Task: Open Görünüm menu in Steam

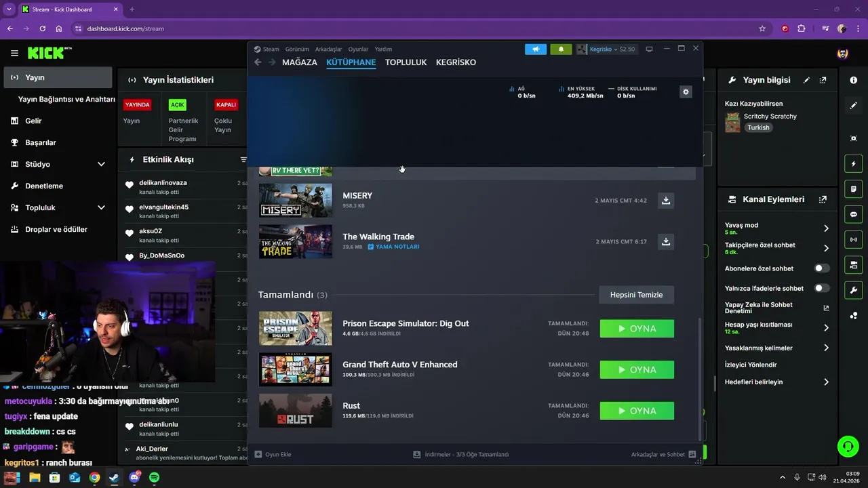Action: (297, 49)
